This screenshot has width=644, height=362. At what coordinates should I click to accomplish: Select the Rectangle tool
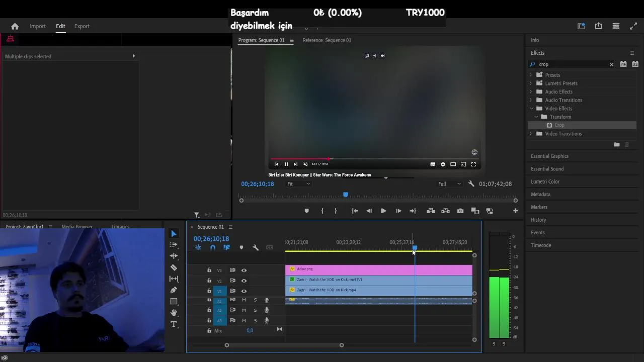point(174,301)
